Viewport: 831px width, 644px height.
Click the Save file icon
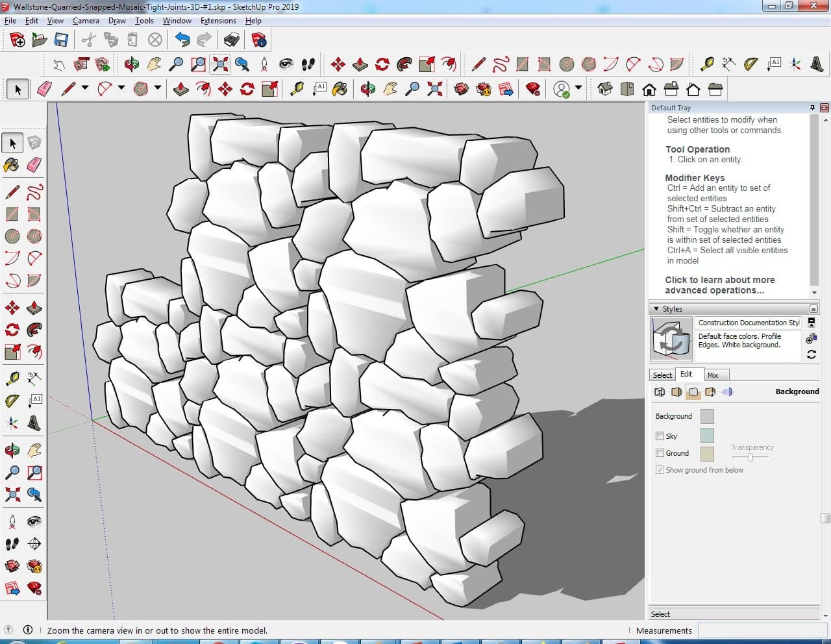click(x=61, y=40)
